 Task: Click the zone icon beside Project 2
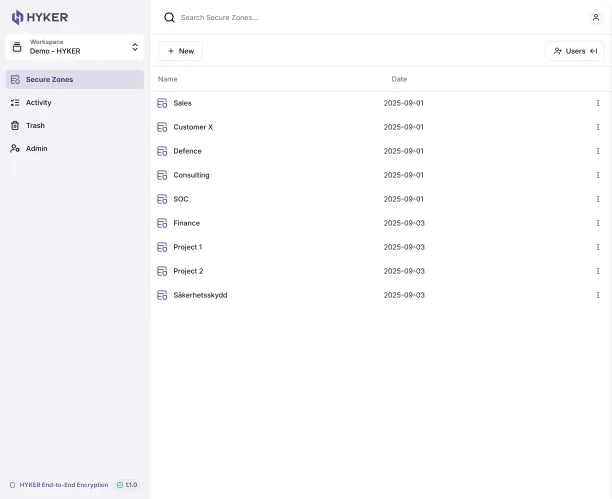(162, 271)
